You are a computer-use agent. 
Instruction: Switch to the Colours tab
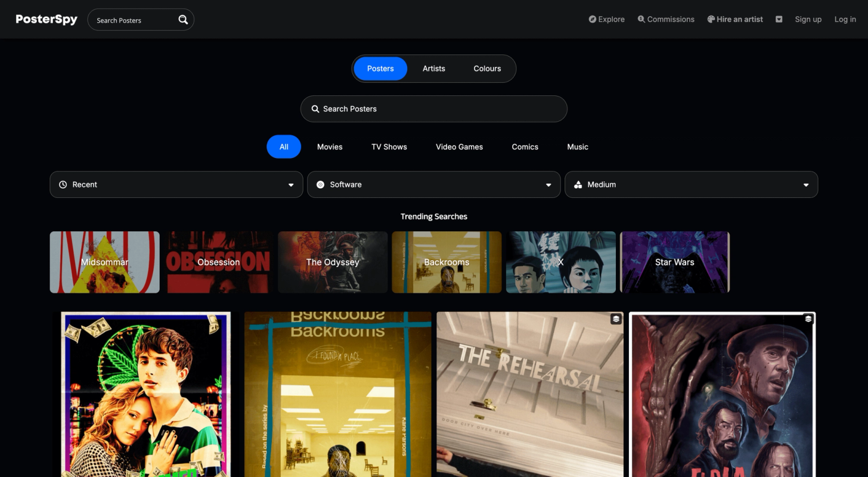(487, 69)
